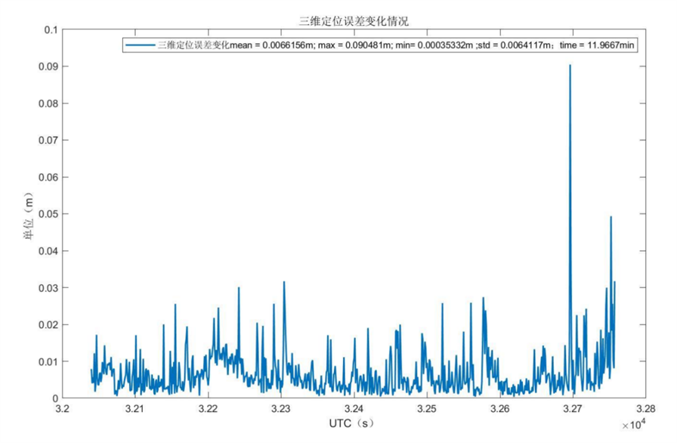Screen dimensions: 677x443
Task: Click y-axis tick label 0.09
Action: tap(45, 66)
